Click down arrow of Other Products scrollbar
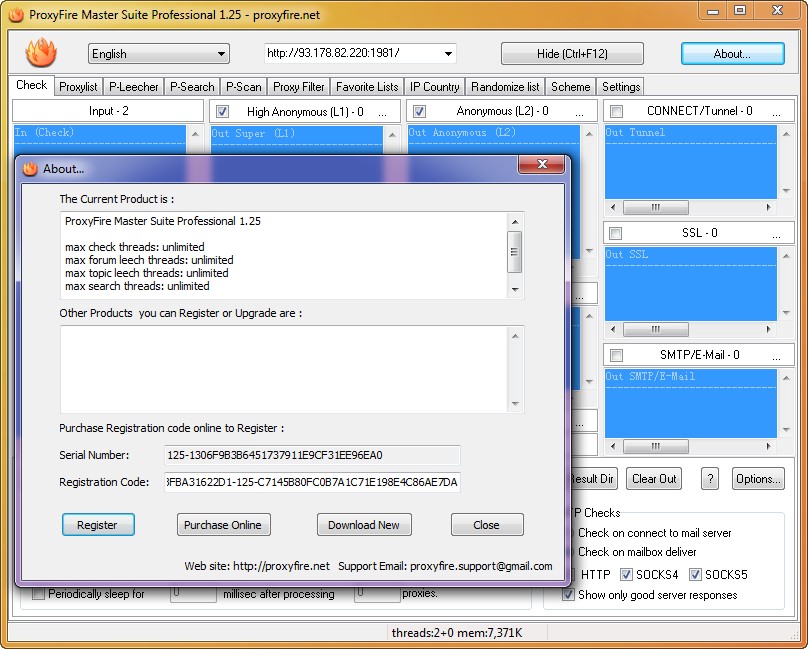This screenshot has height=649, width=808. tap(514, 404)
